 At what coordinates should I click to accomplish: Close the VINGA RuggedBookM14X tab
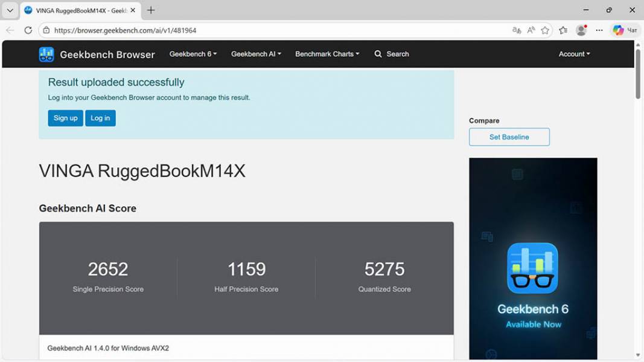tap(133, 10)
